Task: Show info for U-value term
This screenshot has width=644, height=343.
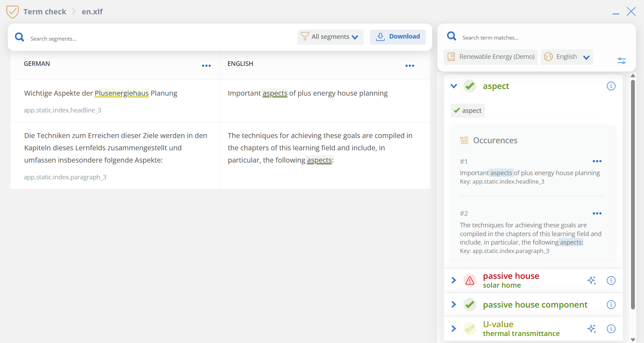Action: [611, 329]
